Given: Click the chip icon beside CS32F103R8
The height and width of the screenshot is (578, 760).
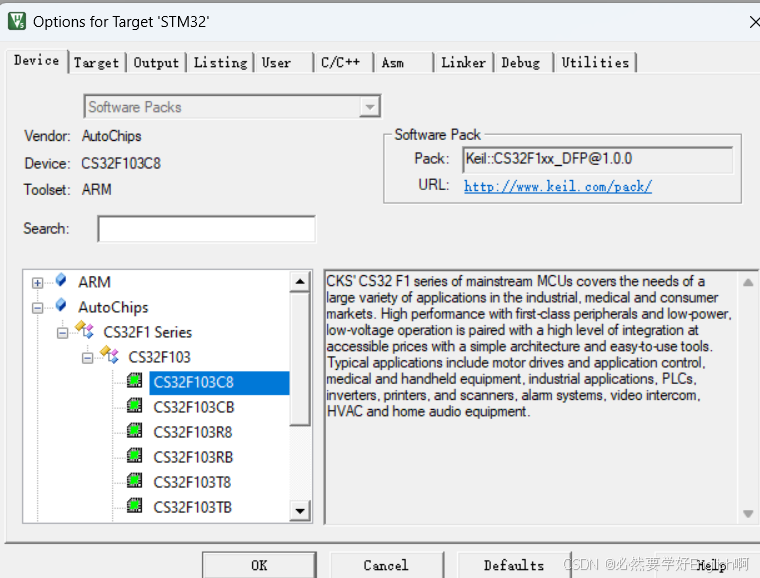Looking at the screenshot, I should click(134, 430).
